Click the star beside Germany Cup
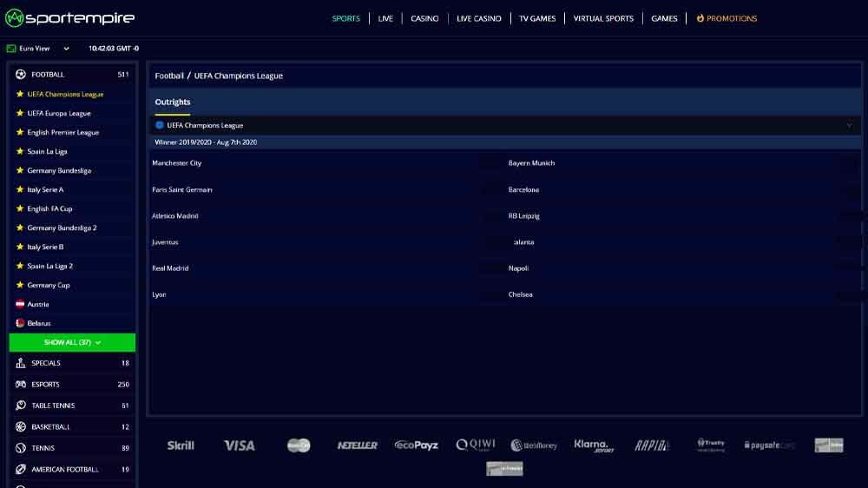 20,286
